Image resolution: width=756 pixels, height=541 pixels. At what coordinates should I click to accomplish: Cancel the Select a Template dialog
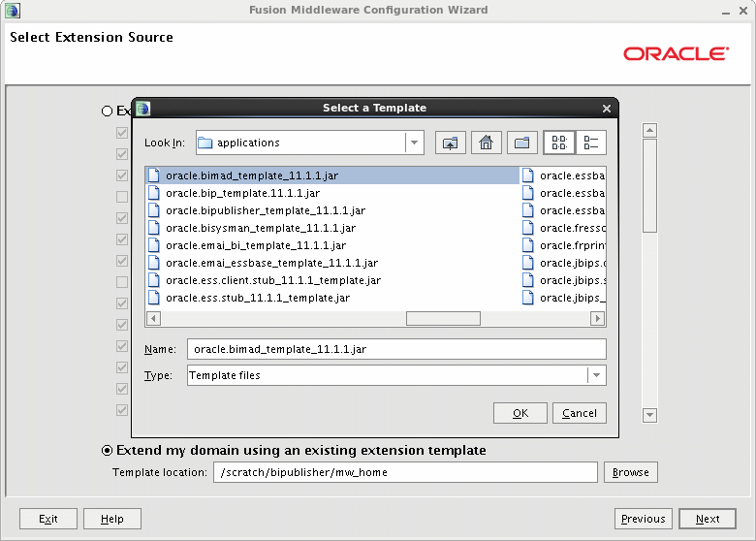click(579, 413)
